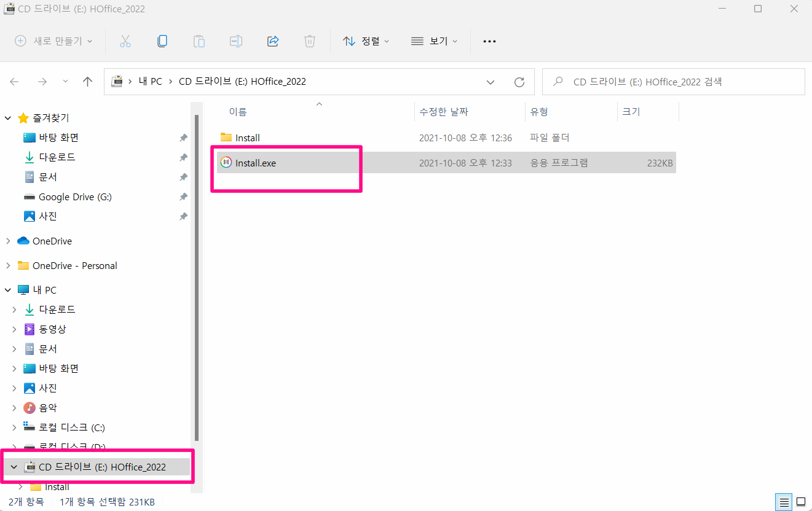Viewport: 812px width, 511px height.
Task: Click the 음악 music icon in sidebar
Action: click(x=29, y=408)
